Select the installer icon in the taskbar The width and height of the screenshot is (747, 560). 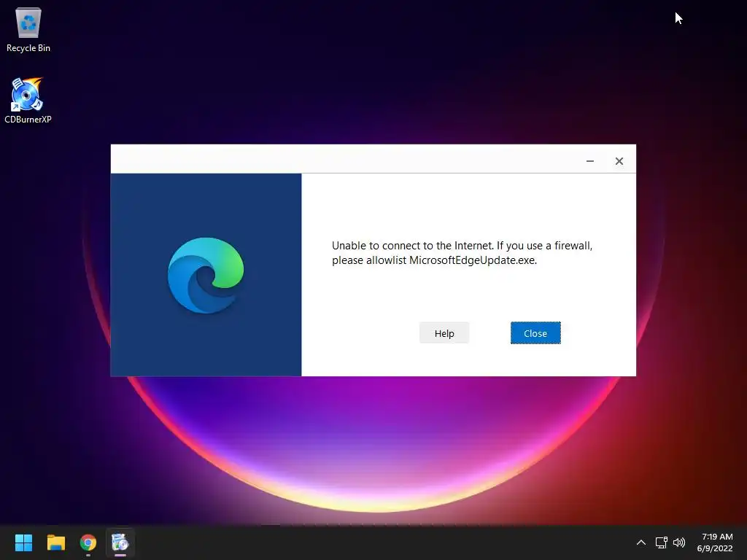click(x=120, y=542)
